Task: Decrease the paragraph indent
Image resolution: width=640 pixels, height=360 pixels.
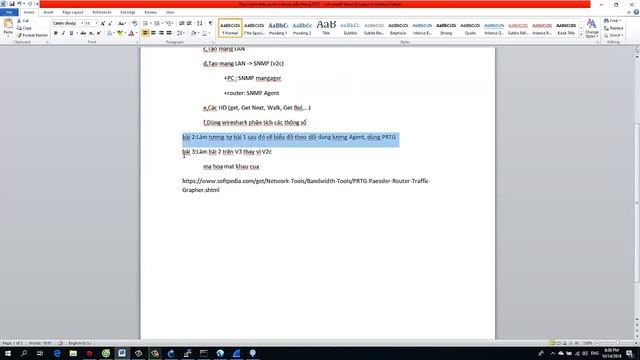Action: click(x=182, y=23)
